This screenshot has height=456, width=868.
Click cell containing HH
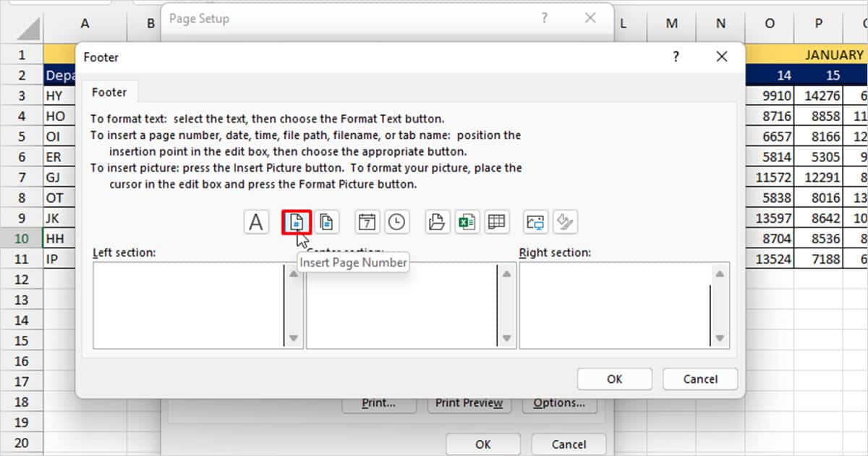60,238
